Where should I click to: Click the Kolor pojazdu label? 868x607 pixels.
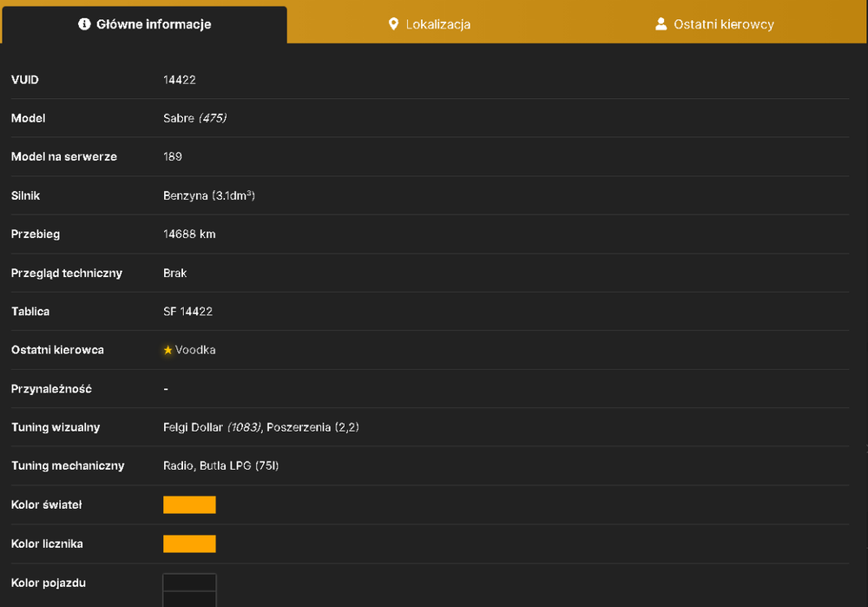tap(48, 583)
